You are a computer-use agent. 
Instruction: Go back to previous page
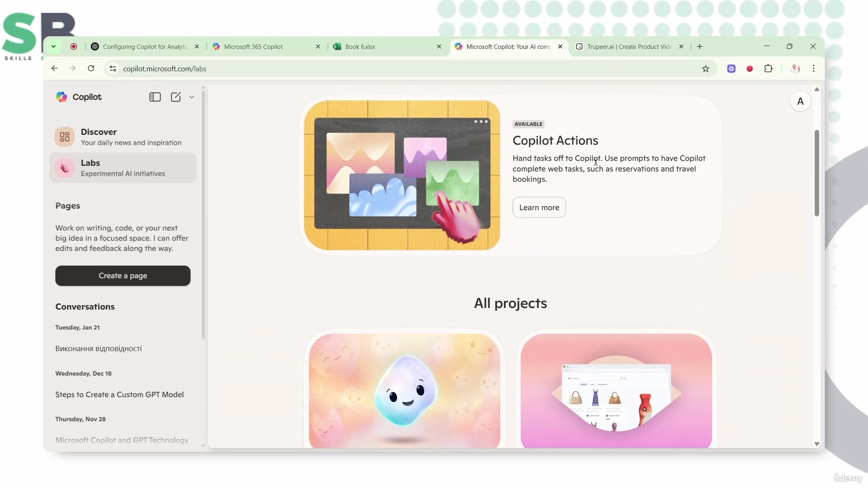pyautogui.click(x=54, y=69)
